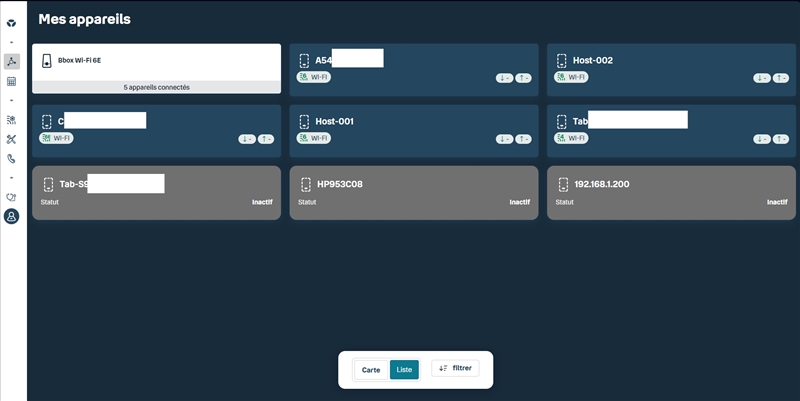Open the tools sidebar icon
Viewport: 800px width, 401px height.
tap(11, 139)
